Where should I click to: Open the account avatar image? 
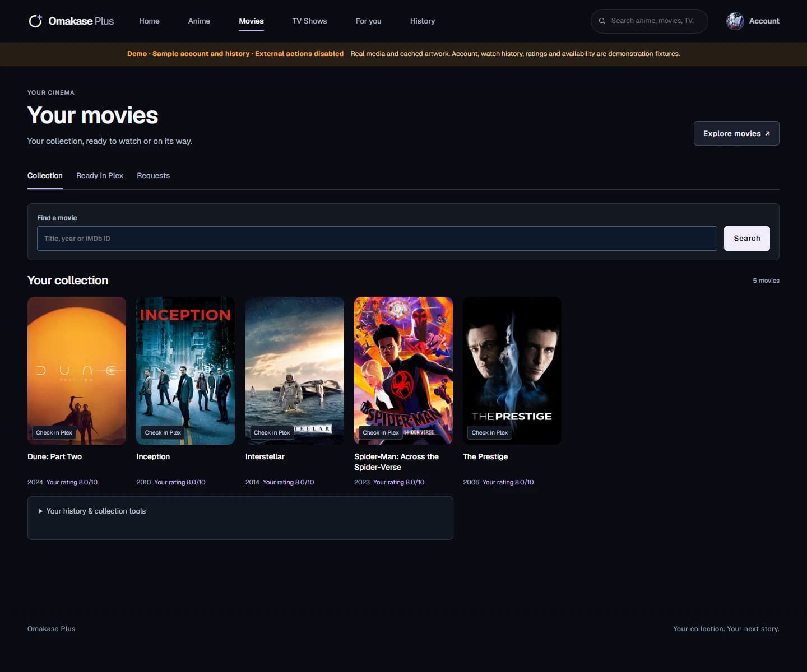735,21
